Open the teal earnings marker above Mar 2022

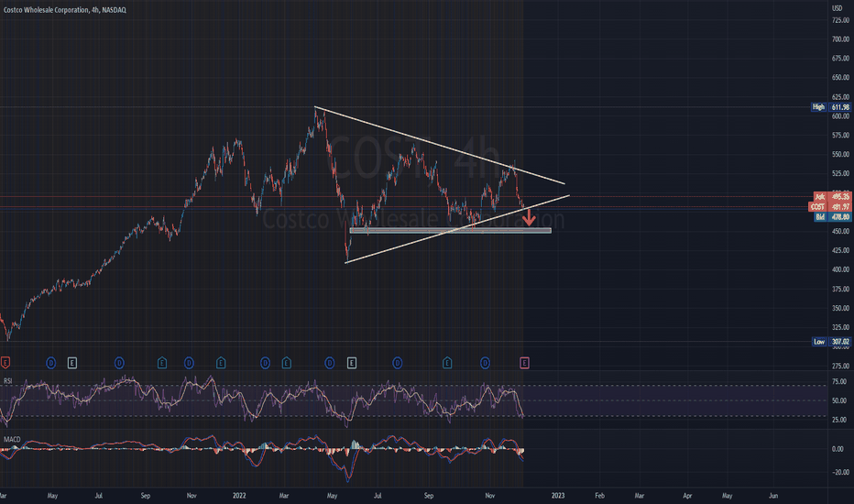286,363
